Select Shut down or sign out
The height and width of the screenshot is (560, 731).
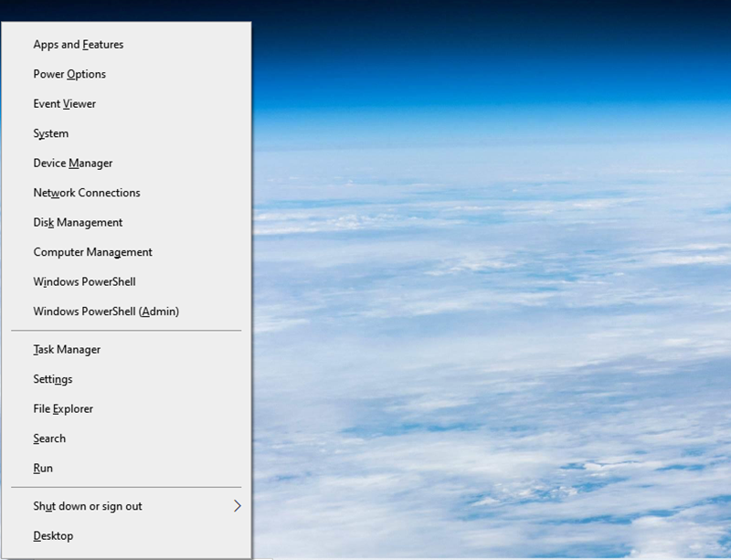[88, 506]
